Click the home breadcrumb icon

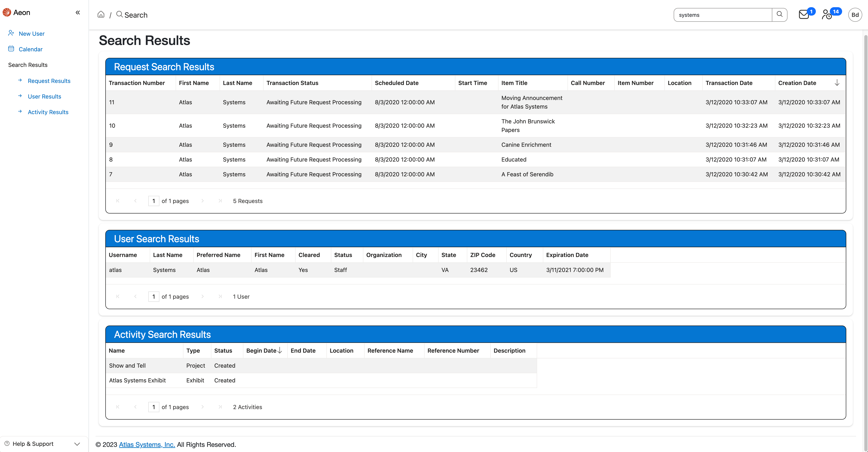coord(101,15)
